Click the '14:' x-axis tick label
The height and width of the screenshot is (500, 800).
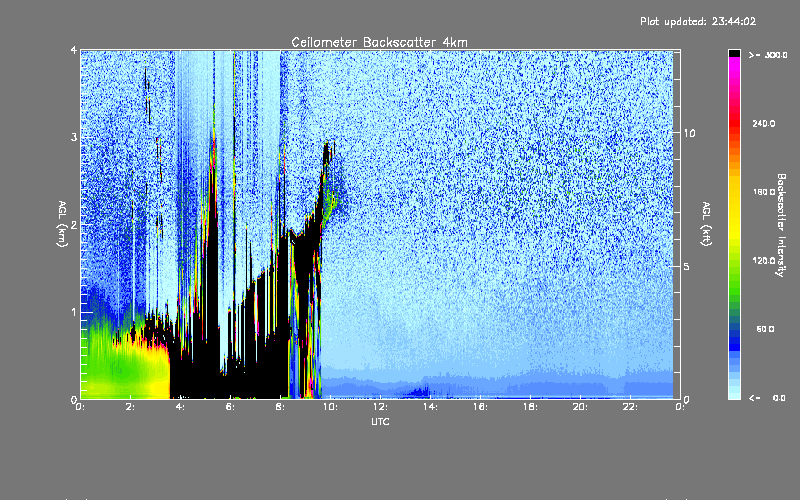pos(430,407)
